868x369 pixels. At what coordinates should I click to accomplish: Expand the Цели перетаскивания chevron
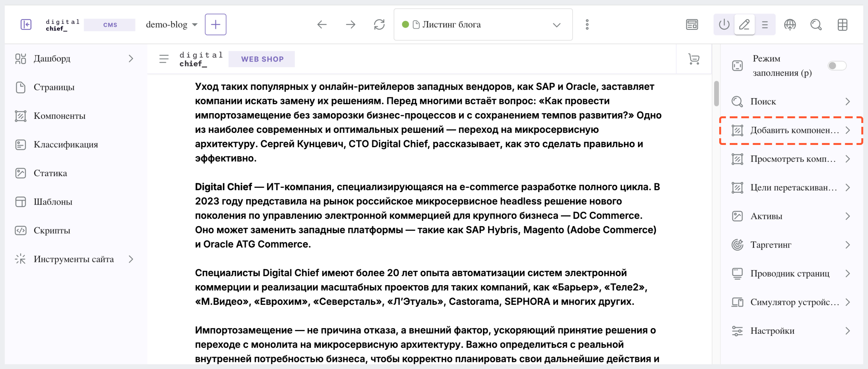[x=847, y=187]
